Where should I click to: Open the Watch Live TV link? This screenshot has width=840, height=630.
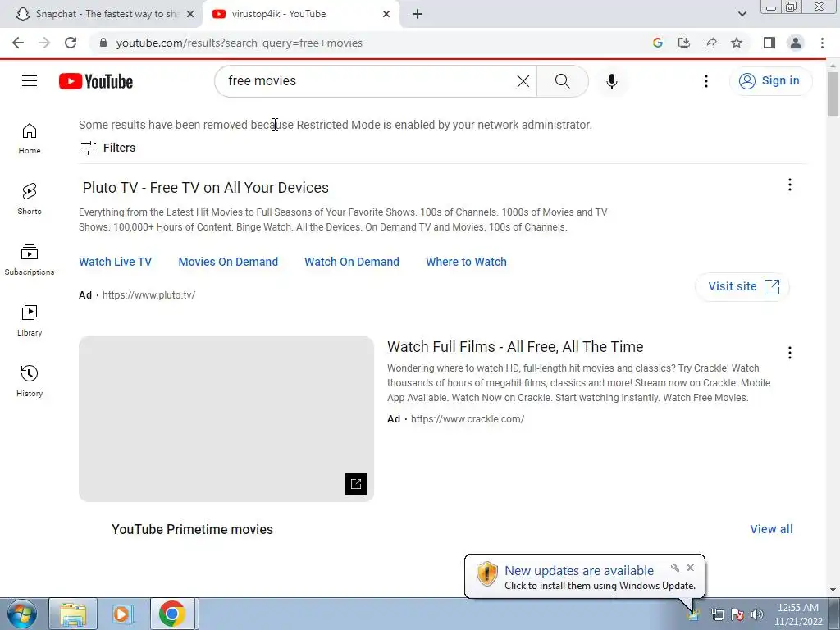click(115, 262)
